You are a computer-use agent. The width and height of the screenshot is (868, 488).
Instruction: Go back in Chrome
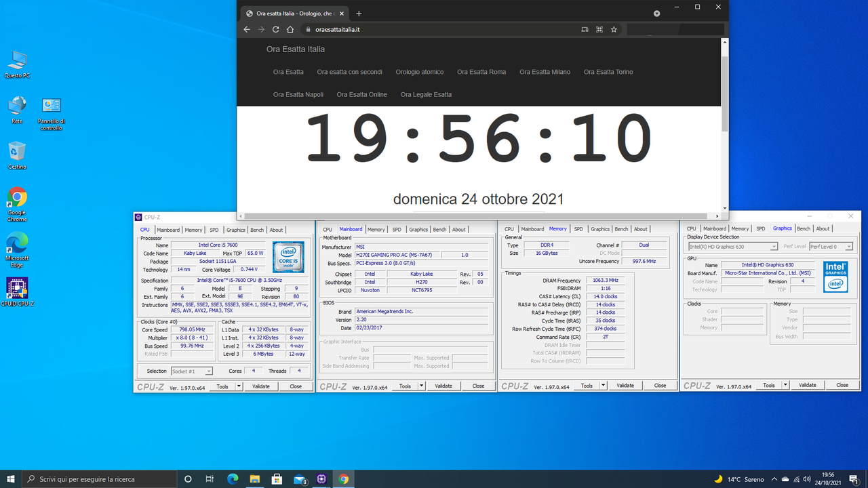coord(247,29)
